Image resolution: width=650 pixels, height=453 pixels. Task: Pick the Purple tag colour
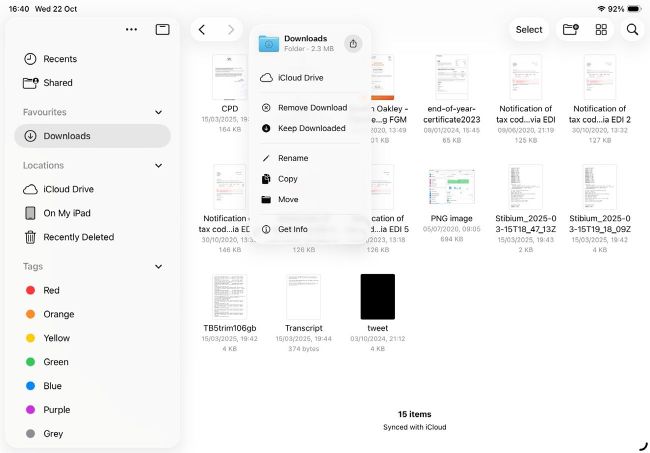[57, 410]
